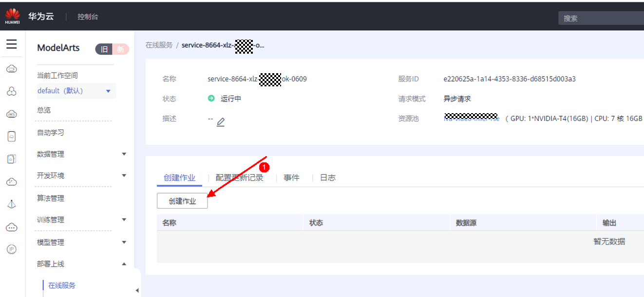
Task: Click the Huawei logo
Action: pyautogui.click(x=12, y=16)
